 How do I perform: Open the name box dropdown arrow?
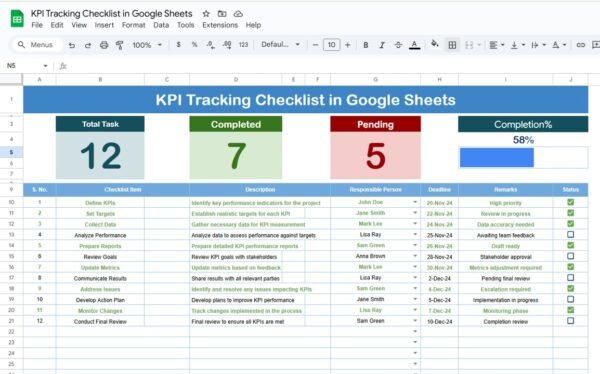[x=45, y=66]
